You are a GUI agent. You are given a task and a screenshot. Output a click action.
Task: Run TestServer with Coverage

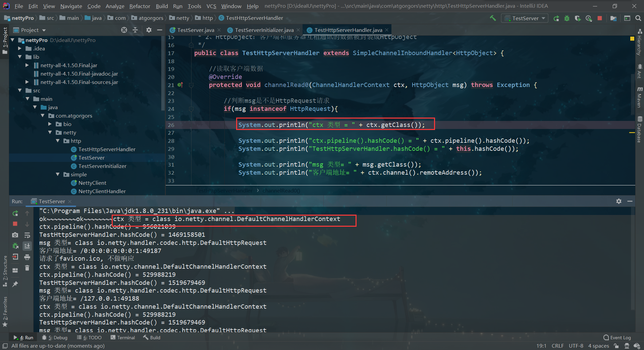point(578,18)
